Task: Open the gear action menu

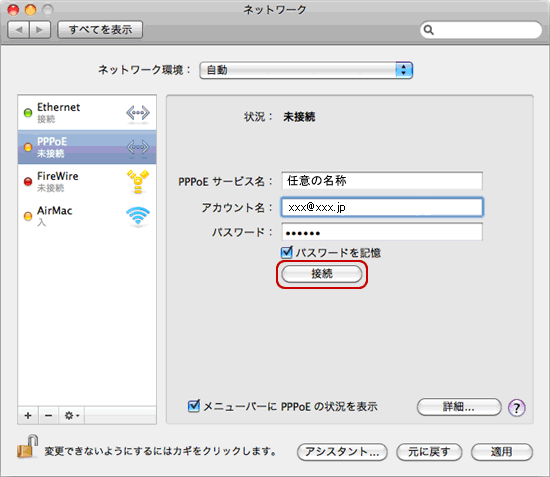Action: pos(72,416)
